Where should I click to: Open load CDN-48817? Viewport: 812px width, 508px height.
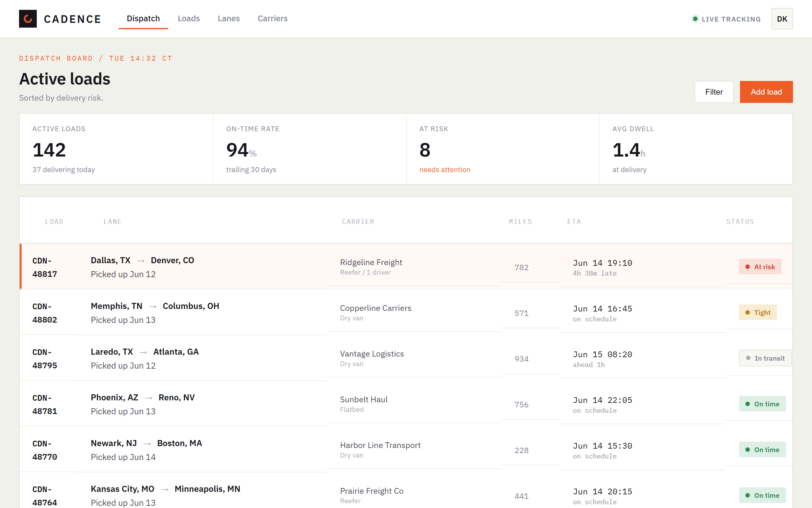click(45, 267)
